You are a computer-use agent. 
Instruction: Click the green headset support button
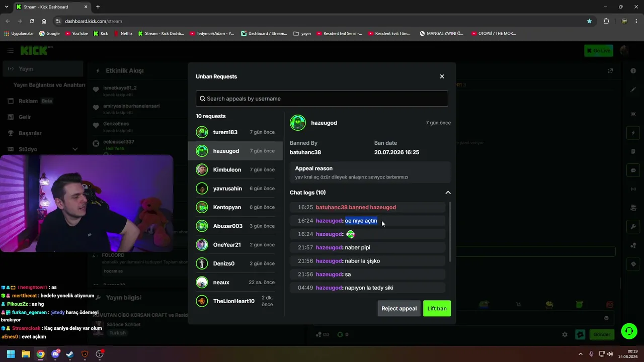(x=628, y=331)
